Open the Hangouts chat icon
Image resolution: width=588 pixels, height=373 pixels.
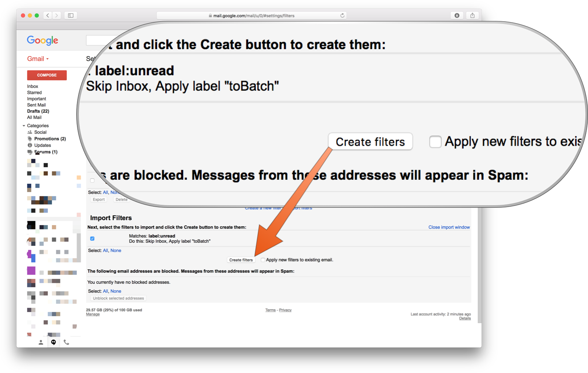[53, 342]
